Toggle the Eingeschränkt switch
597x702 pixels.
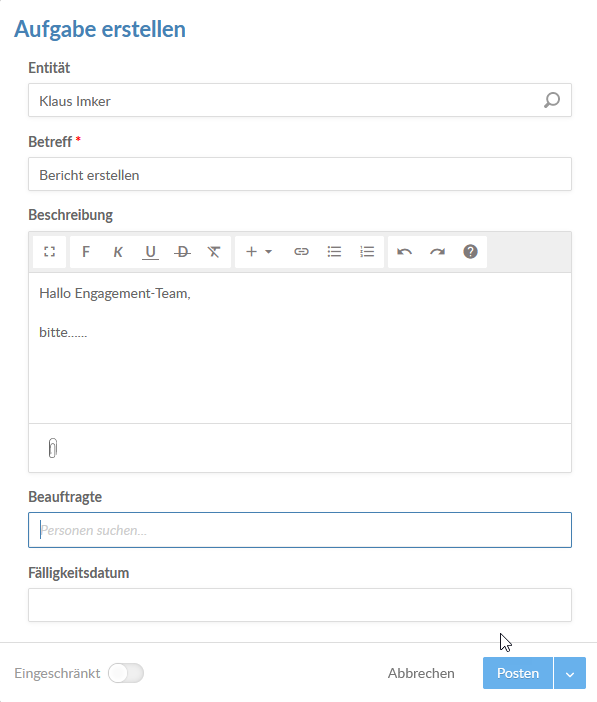point(126,673)
